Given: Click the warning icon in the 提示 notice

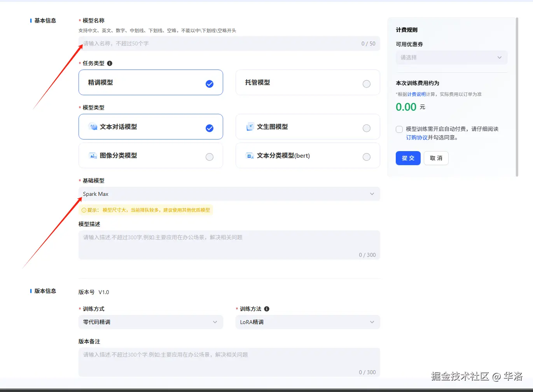Looking at the screenshot, I should (x=84, y=210).
